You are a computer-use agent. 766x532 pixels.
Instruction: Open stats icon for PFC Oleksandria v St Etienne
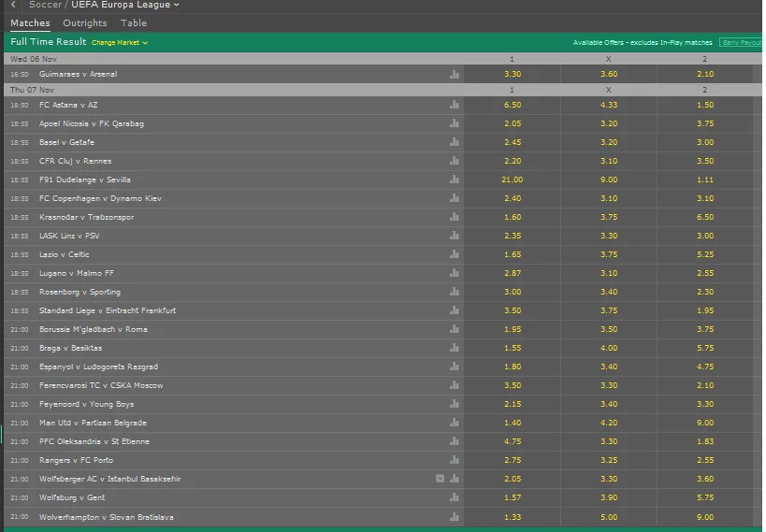pos(455,440)
